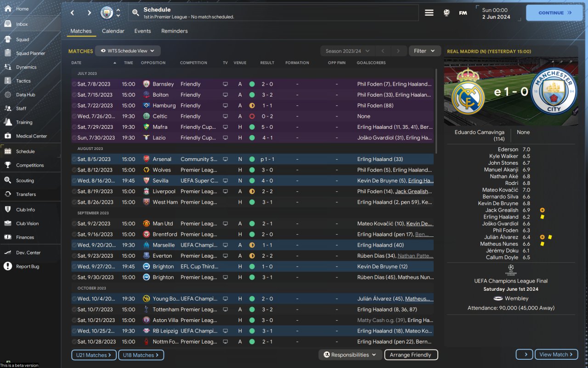Click the date display showing 2 Jun 2024
Image resolution: width=588 pixels, height=368 pixels.
click(496, 17)
